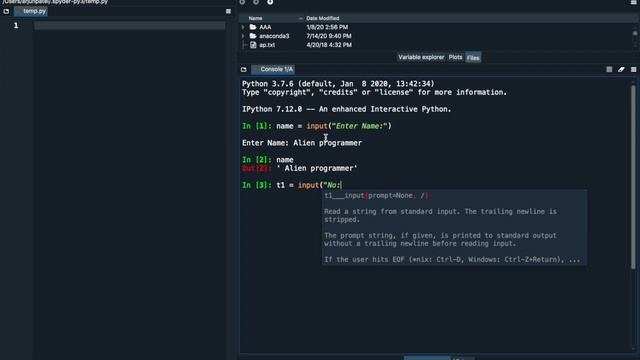The image size is (640, 360).
Task: Go to parent directory in Files pane
Action: click(270, 2)
